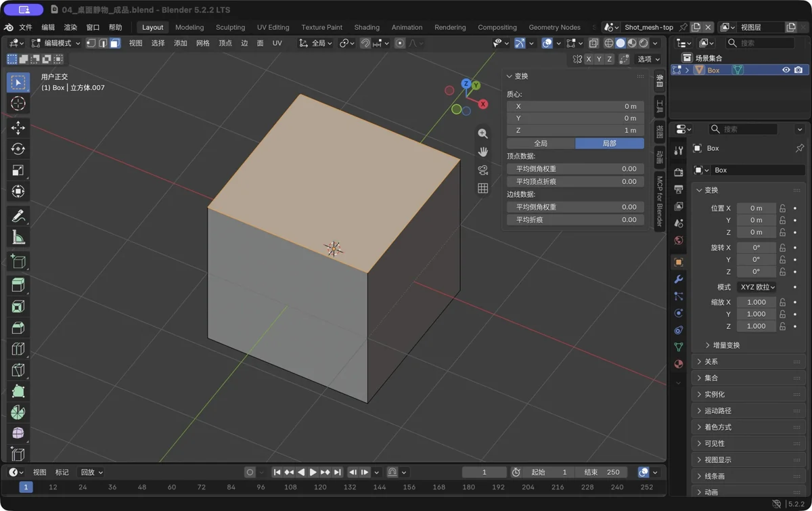Click the 全局 button beside 局部
812x511 pixels.
541,143
